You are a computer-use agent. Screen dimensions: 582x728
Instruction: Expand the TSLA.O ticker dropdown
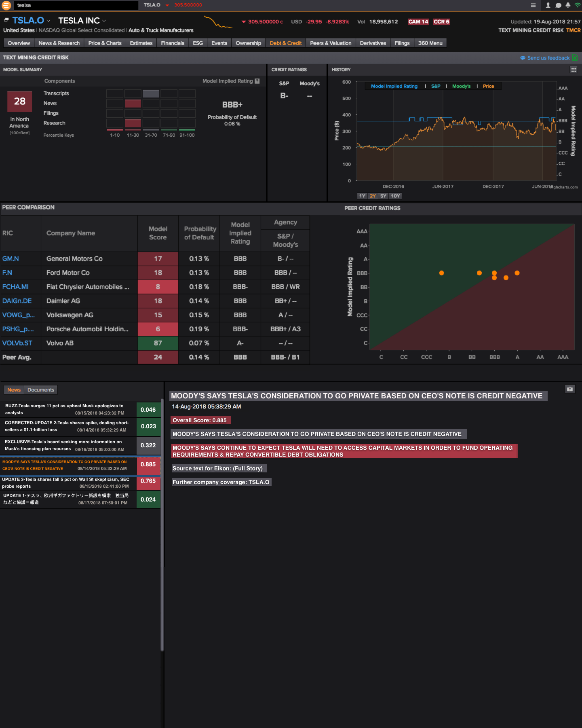(48, 21)
